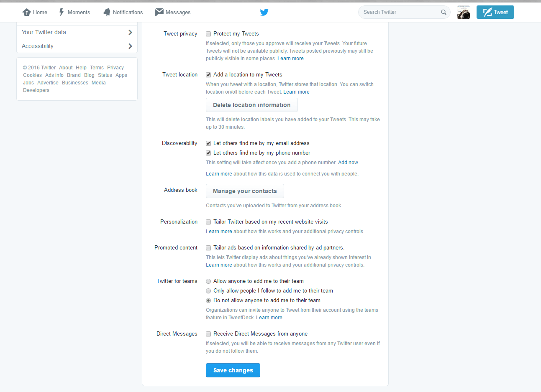Click the Brand footer link
The height and width of the screenshot is (392, 541).
[74, 75]
